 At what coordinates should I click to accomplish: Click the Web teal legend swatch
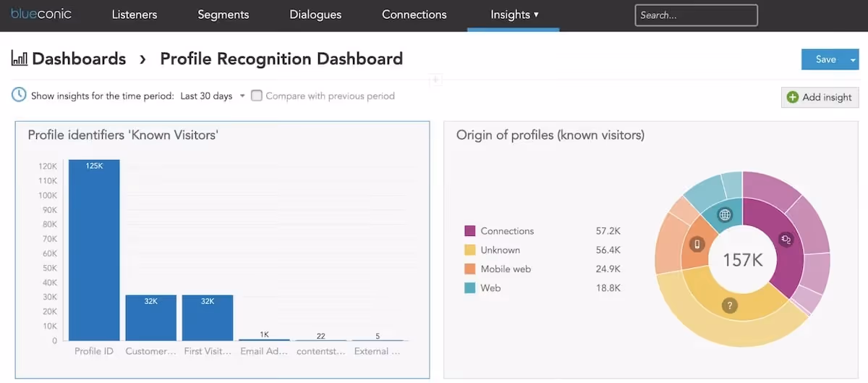click(469, 287)
